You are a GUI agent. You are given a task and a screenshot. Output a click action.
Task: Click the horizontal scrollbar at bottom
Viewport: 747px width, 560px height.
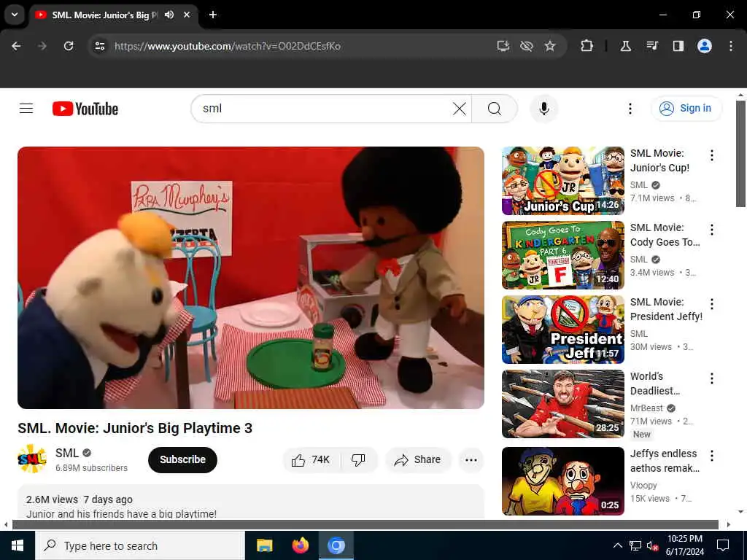(x=365, y=525)
